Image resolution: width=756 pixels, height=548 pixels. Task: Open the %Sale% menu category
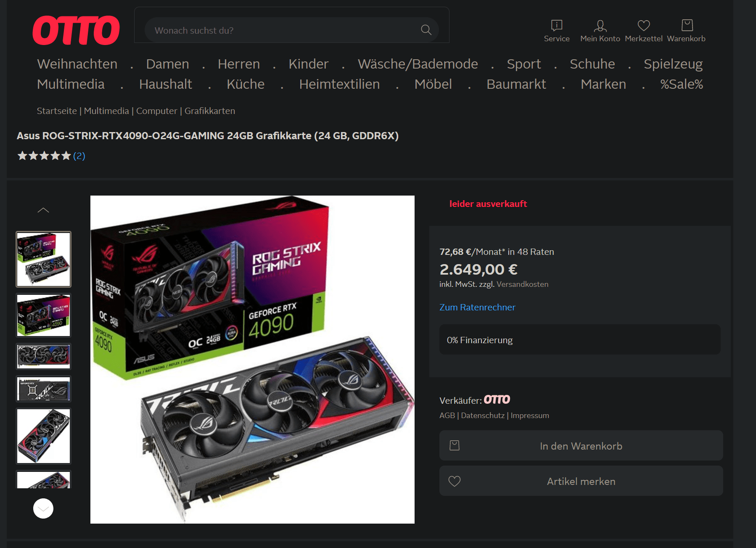(682, 84)
